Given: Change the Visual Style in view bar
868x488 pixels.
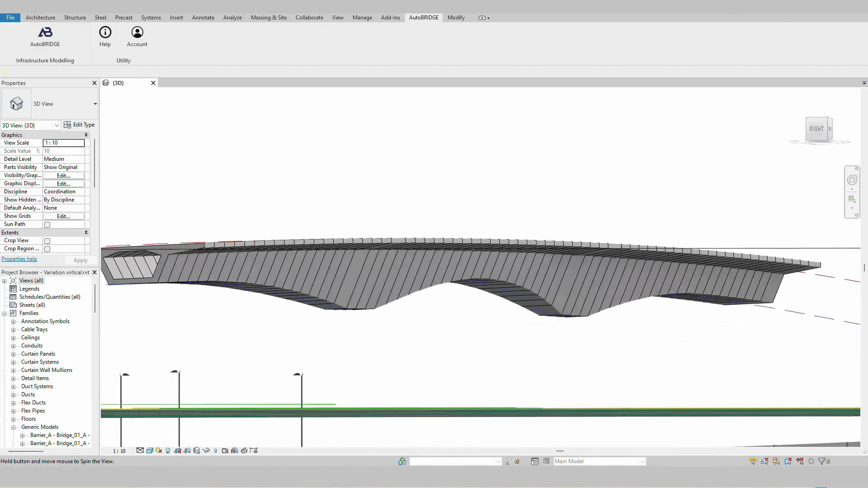Looking at the screenshot, I should pos(150,450).
